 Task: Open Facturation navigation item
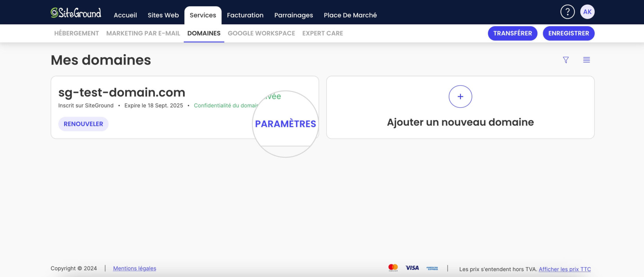point(245,15)
